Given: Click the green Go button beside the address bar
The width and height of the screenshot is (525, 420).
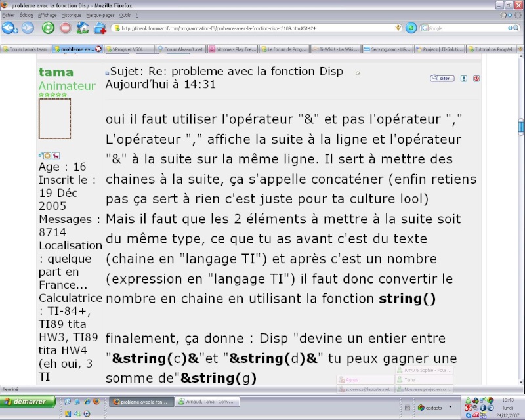Looking at the screenshot, I should pos(411,28).
